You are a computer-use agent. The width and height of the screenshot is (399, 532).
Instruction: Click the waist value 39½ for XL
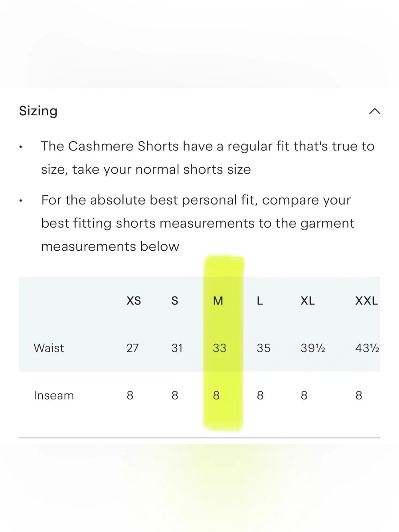(313, 348)
